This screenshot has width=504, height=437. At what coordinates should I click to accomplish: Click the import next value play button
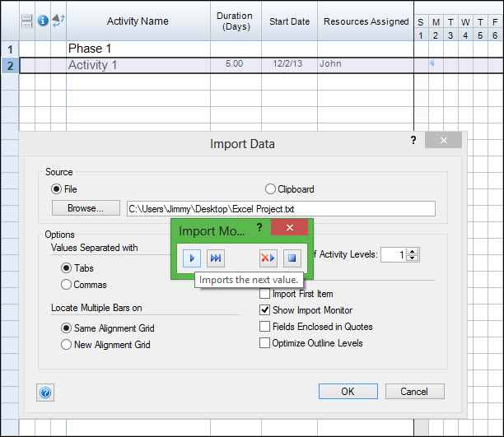pyautogui.click(x=191, y=258)
